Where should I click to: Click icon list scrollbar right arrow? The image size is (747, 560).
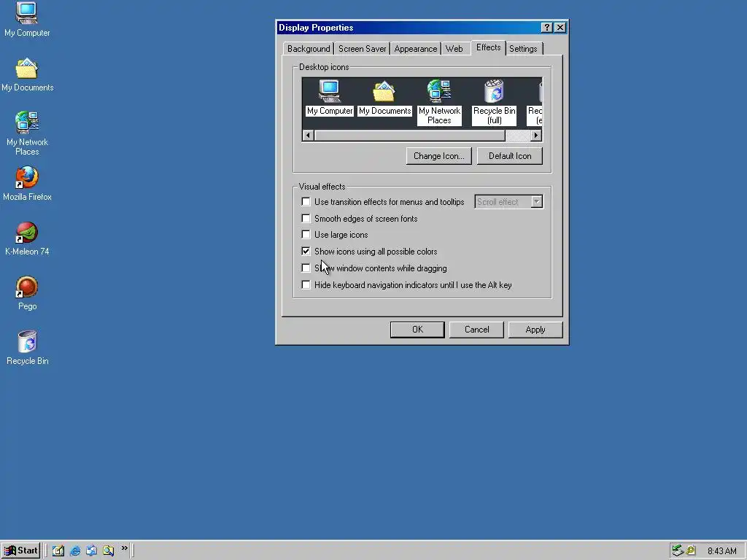tap(536, 135)
